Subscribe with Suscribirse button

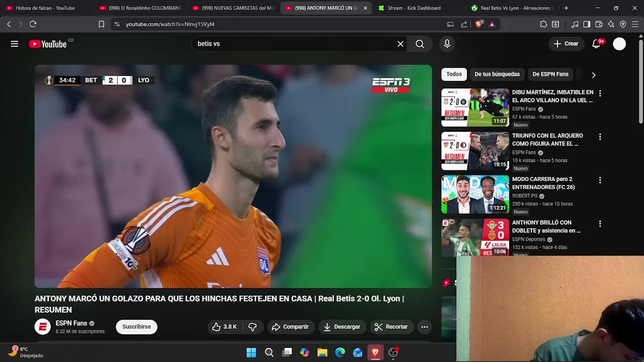tap(136, 327)
